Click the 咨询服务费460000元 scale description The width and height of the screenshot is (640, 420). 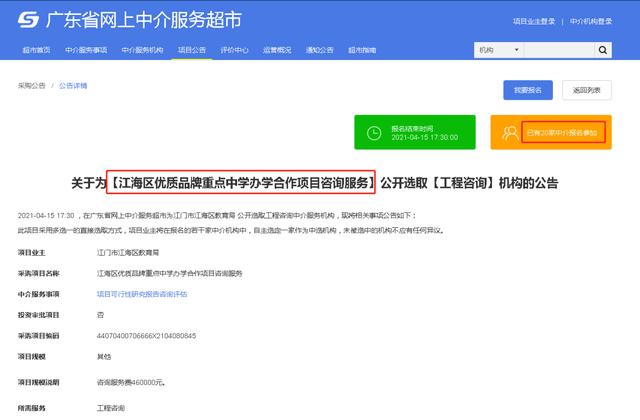(131, 382)
